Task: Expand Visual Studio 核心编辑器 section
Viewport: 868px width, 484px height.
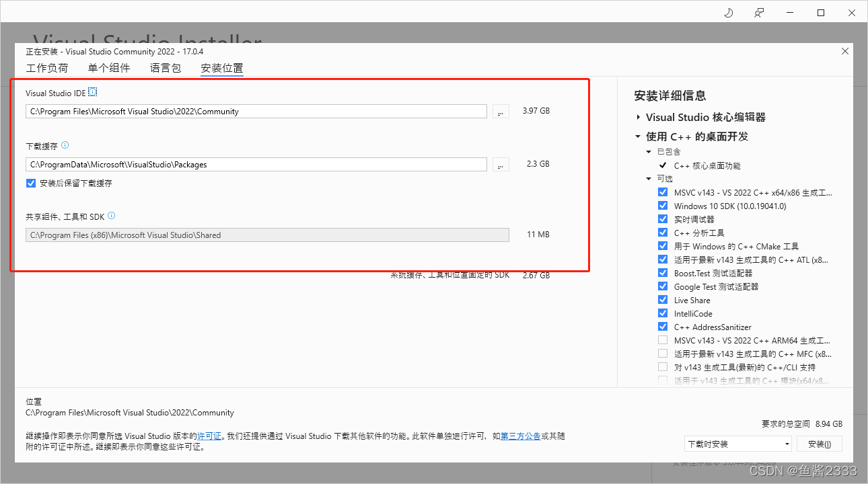Action: click(639, 117)
